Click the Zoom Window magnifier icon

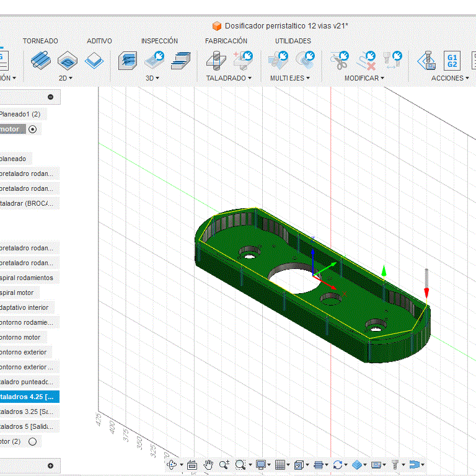(240, 464)
